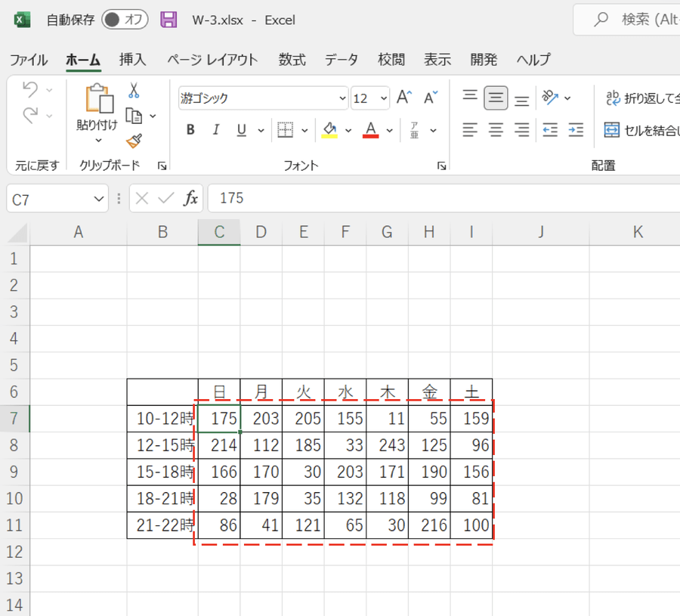Click the increase indent icon
680x616 pixels.
(576, 130)
